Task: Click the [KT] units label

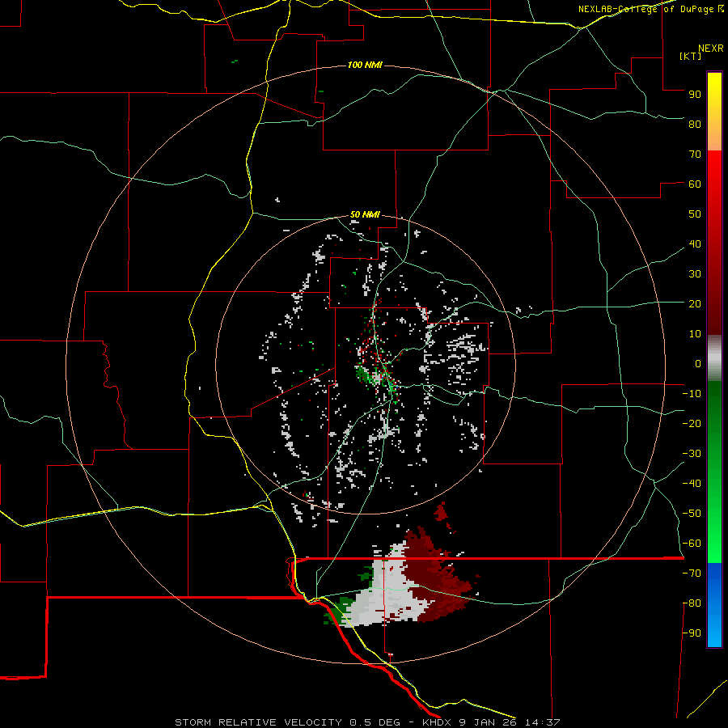Action: (690, 56)
